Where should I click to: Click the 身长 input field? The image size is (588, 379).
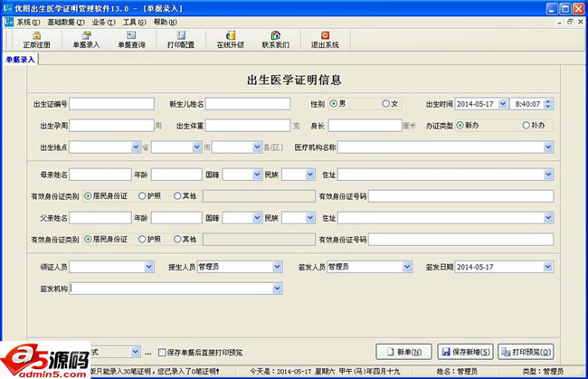(365, 125)
